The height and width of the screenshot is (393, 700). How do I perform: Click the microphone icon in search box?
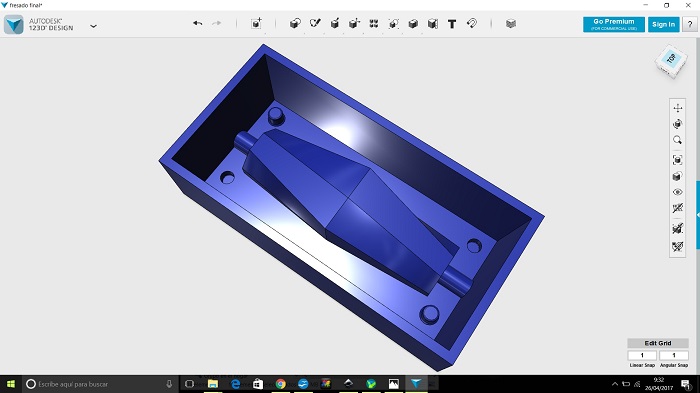(x=169, y=384)
